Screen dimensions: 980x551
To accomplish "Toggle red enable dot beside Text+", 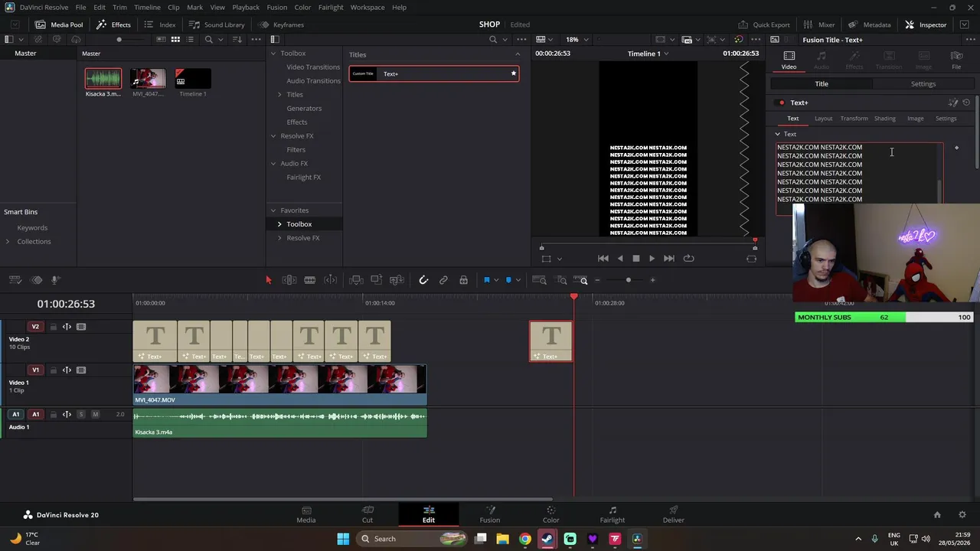I will click(x=781, y=103).
